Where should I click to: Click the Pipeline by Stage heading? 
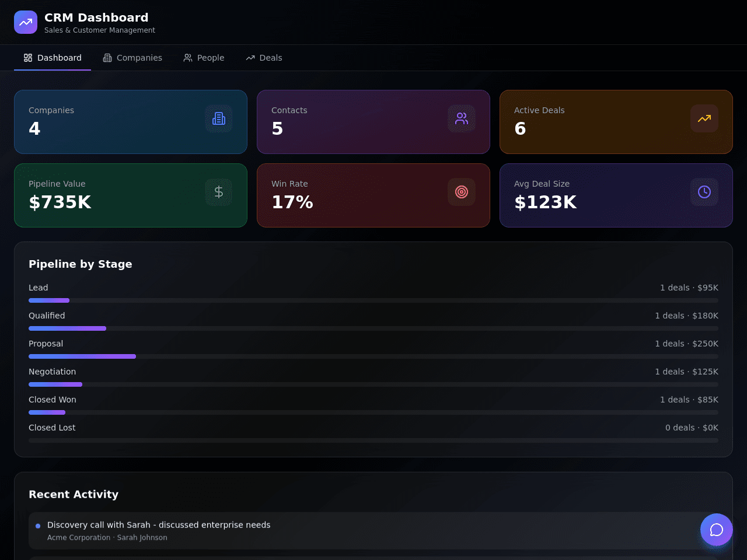tap(81, 264)
